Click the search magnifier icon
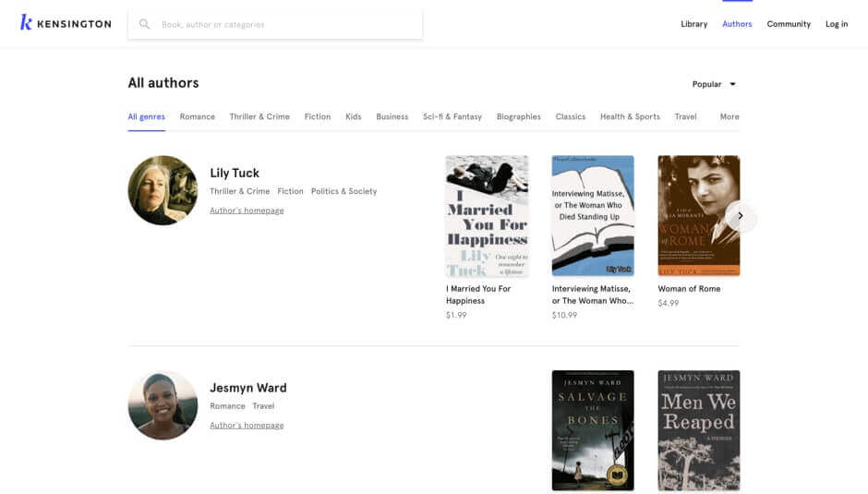Screen dimensions: 868x494 (144, 24)
